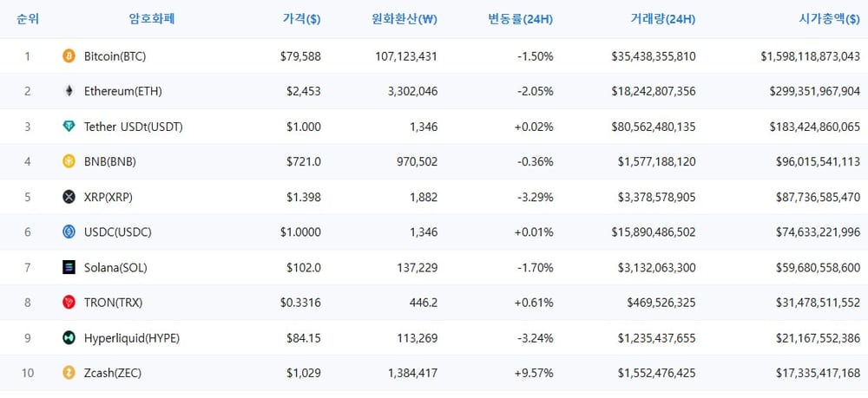
Task: Select TRON volume $469,526,325
Action: pyautogui.click(x=661, y=303)
